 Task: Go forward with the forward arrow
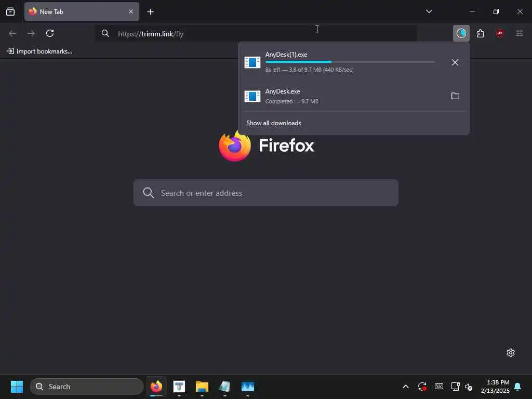(31, 33)
